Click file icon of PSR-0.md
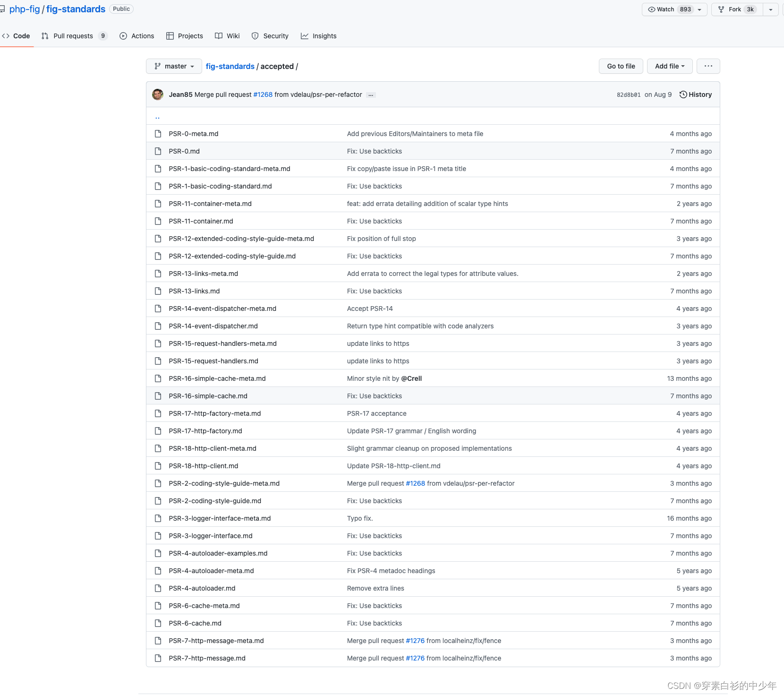784x695 pixels. pyautogui.click(x=158, y=151)
